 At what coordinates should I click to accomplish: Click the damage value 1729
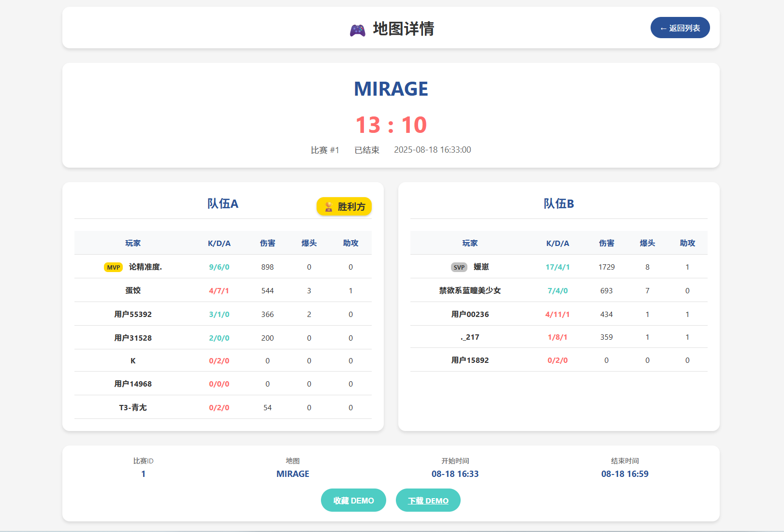pyautogui.click(x=607, y=267)
